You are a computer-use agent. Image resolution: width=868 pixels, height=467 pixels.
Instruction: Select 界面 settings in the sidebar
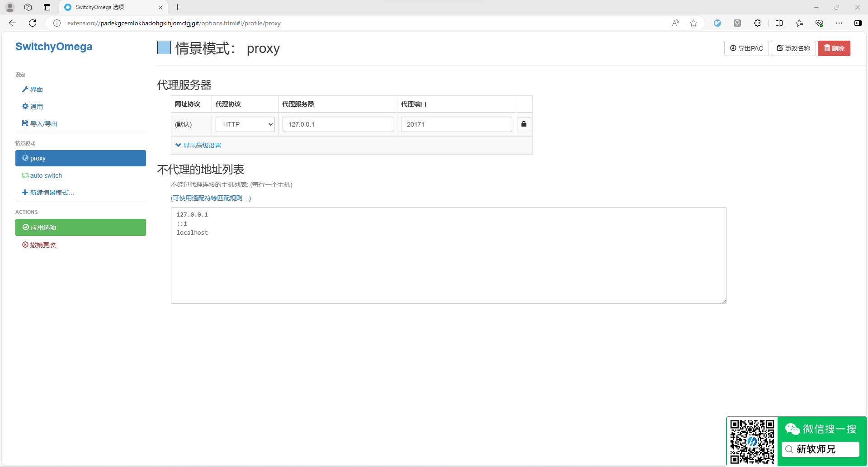click(36, 89)
